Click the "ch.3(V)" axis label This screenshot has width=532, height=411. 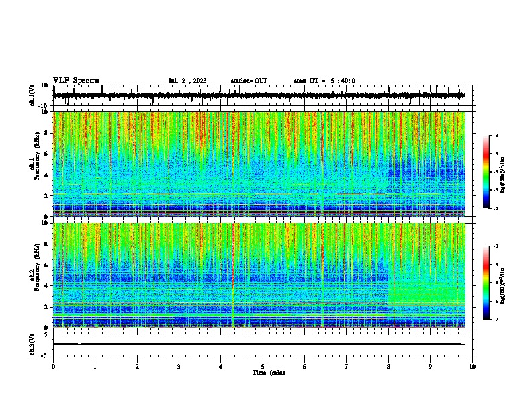click(x=32, y=345)
